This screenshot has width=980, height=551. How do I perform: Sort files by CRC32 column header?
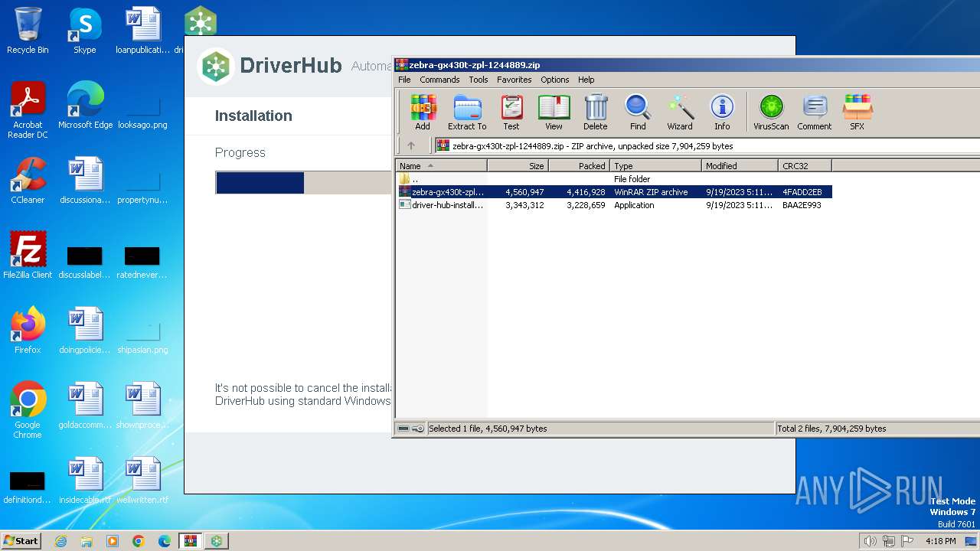click(805, 165)
